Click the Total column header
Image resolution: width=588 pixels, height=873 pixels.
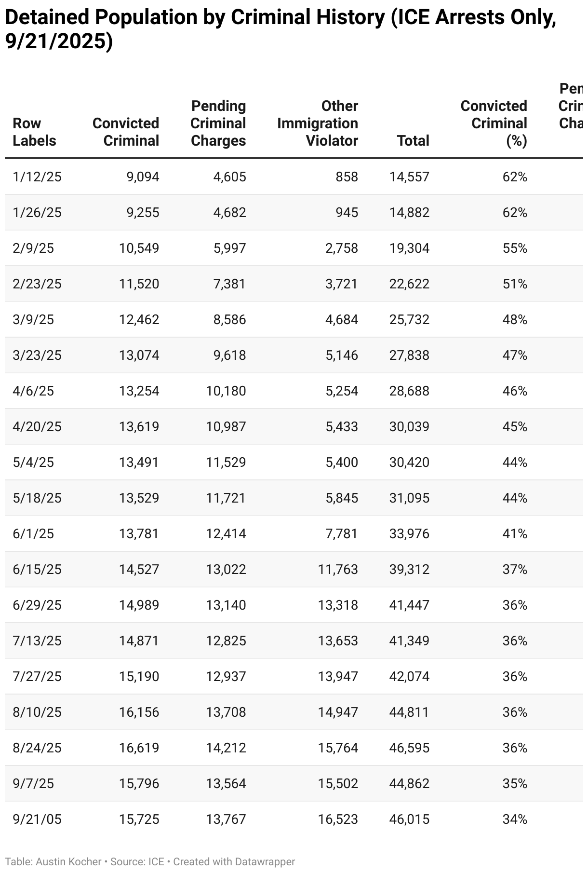[x=413, y=140]
